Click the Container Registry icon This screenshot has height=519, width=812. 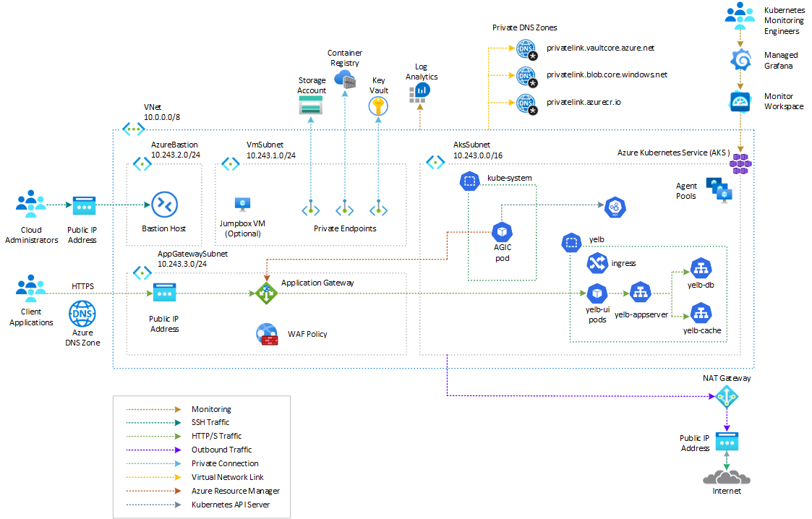click(345, 80)
